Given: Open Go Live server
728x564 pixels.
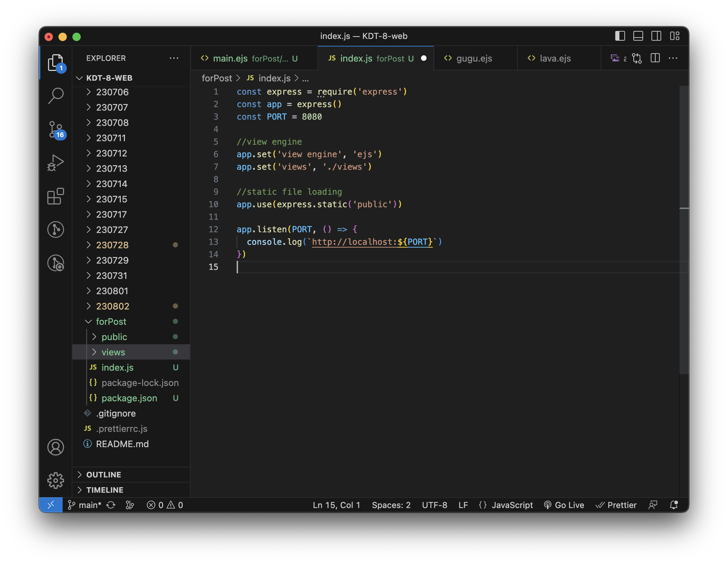Looking at the screenshot, I should [564, 505].
